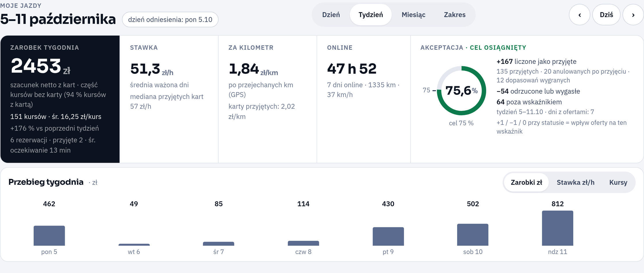Click "−54 odrzucone lub wygasłe" line
Image resolution: width=644 pixels, height=273 pixels.
click(538, 91)
